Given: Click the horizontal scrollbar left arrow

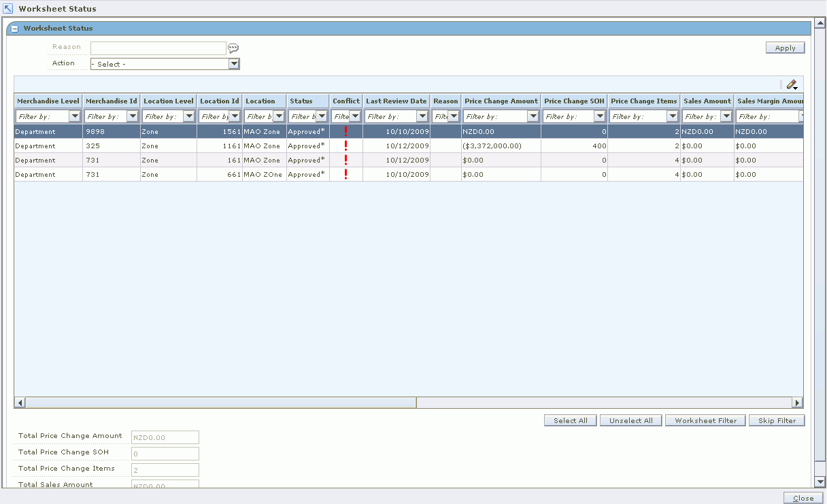Looking at the screenshot, I should click(x=20, y=403).
